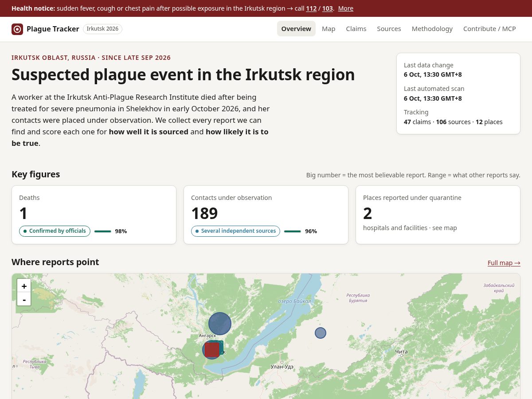This screenshot has width=532, height=399.
Task: Click the Irkutsk 2026 badge
Action: click(x=102, y=29)
